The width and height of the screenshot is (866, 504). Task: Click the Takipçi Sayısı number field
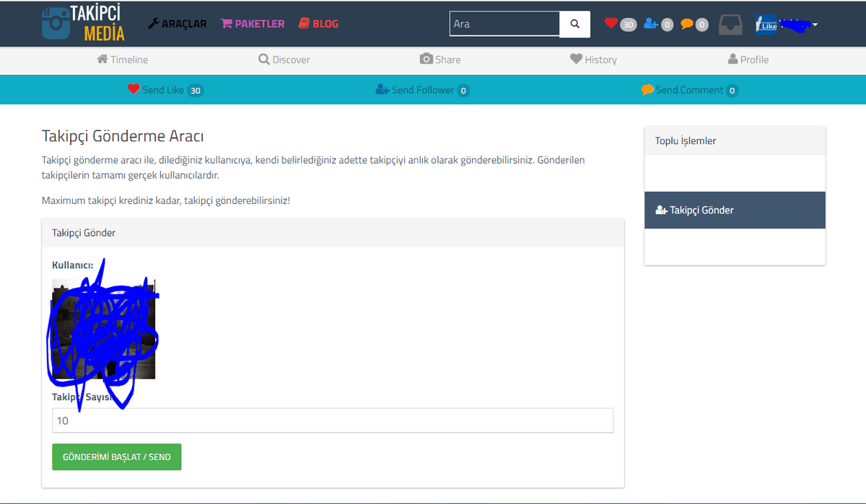click(x=333, y=420)
